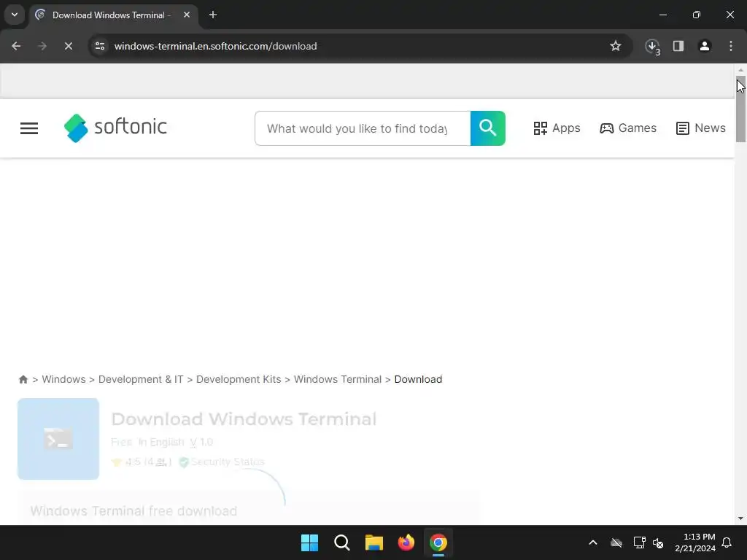Viewport: 747px width, 560px height.
Task: Click the vertical scrollbar thumb
Action: tap(740, 109)
